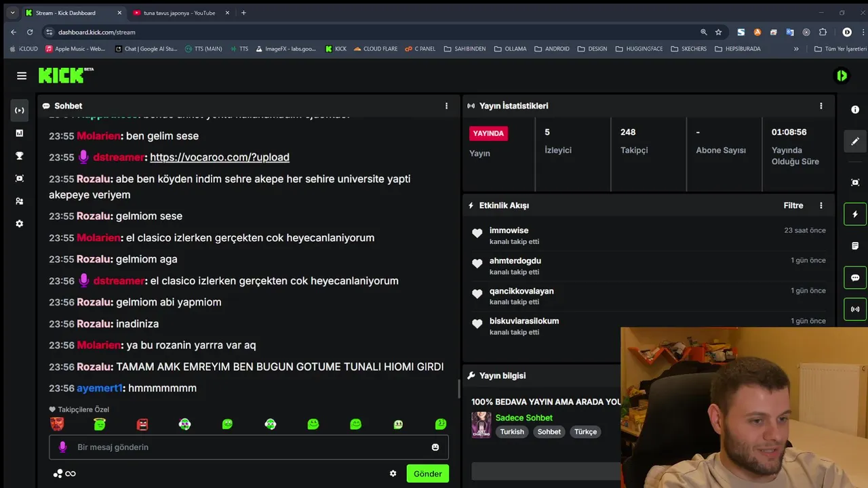Click the Sohbet tag chip
This screenshot has height=488, width=868.
point(549,432)
